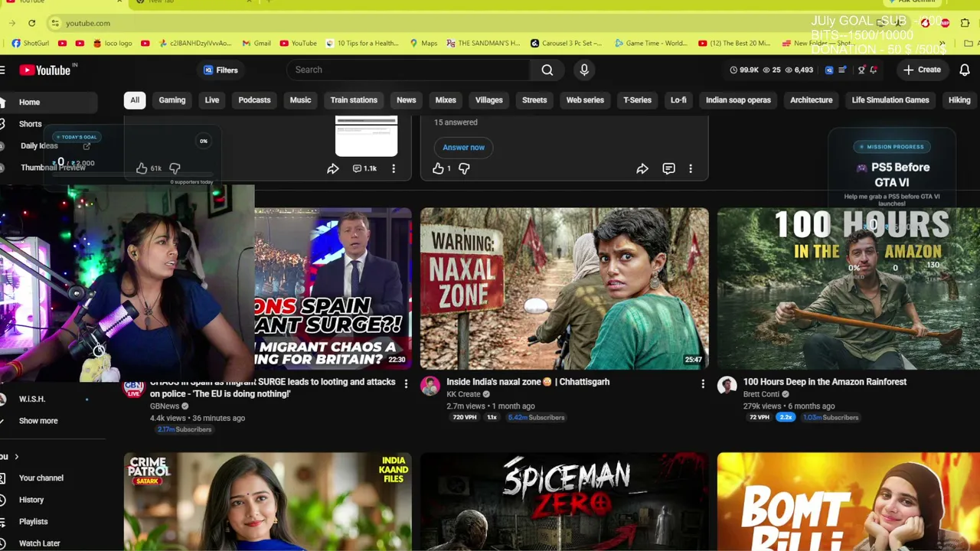
Task: Select the Life Simulation Games chip
Action: coord(890,100)
